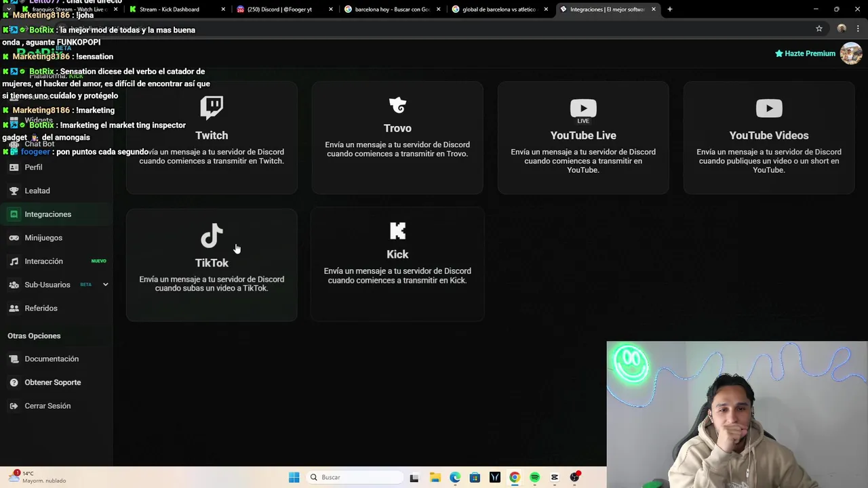The image size is (868, 488).
Task: Open Interacción in the sidebar
Action: tap(43, 262)
